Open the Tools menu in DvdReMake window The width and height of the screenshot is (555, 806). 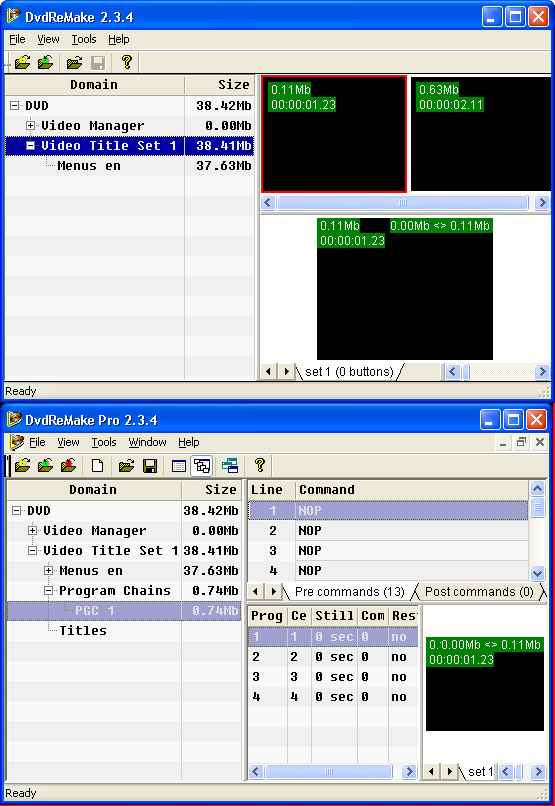click(84, 40)
